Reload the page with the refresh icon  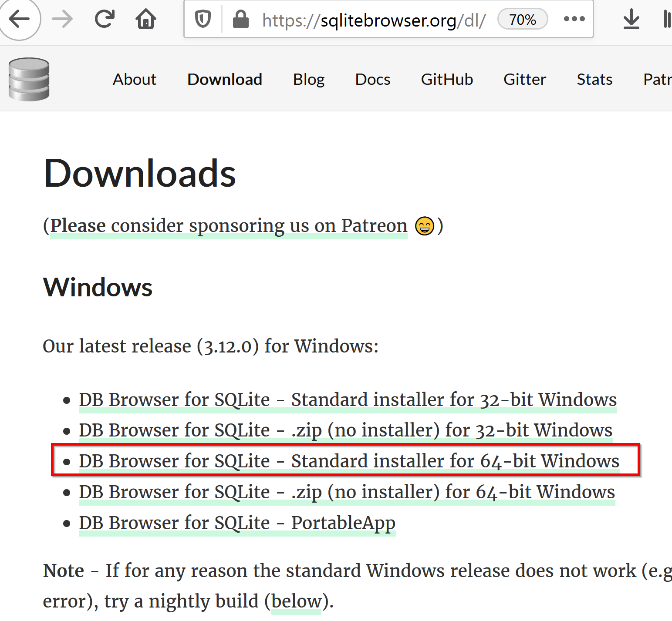(105, 19)
